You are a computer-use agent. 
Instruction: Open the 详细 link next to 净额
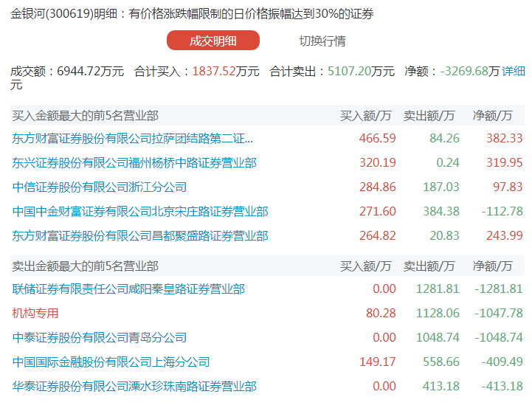coord(514,72)
